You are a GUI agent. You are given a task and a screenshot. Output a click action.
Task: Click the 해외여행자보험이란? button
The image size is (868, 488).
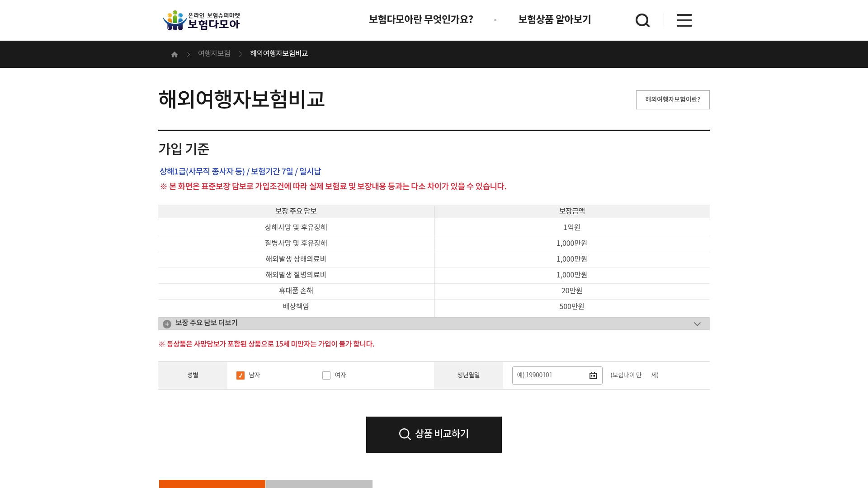click(672, 99)
